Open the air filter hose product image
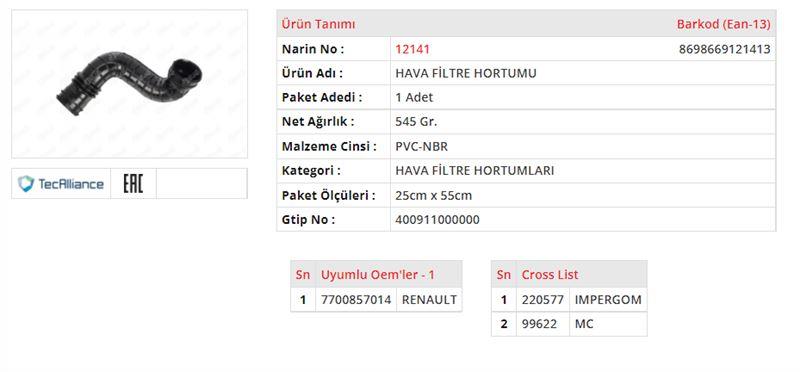The image size is (800, 372). 130,84
